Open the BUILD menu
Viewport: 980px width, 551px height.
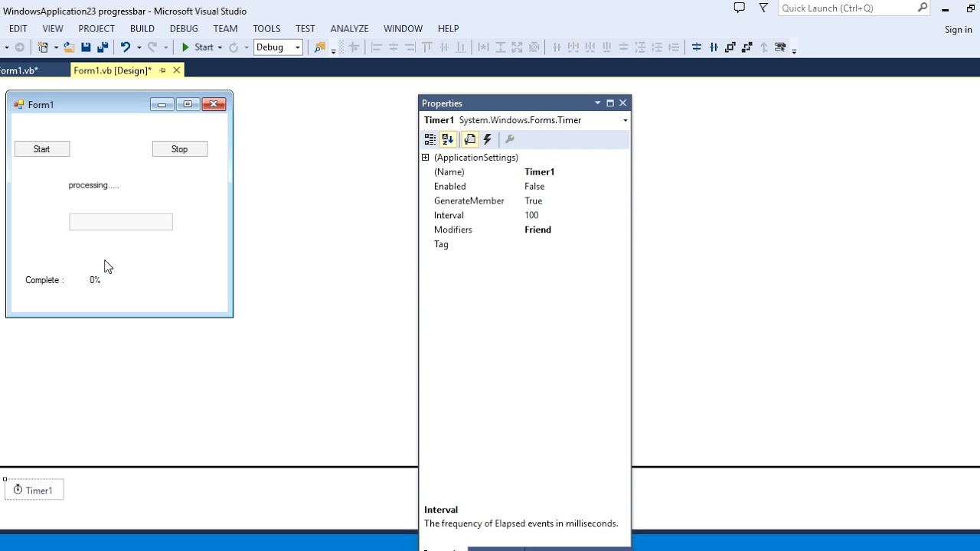(142, 29)
